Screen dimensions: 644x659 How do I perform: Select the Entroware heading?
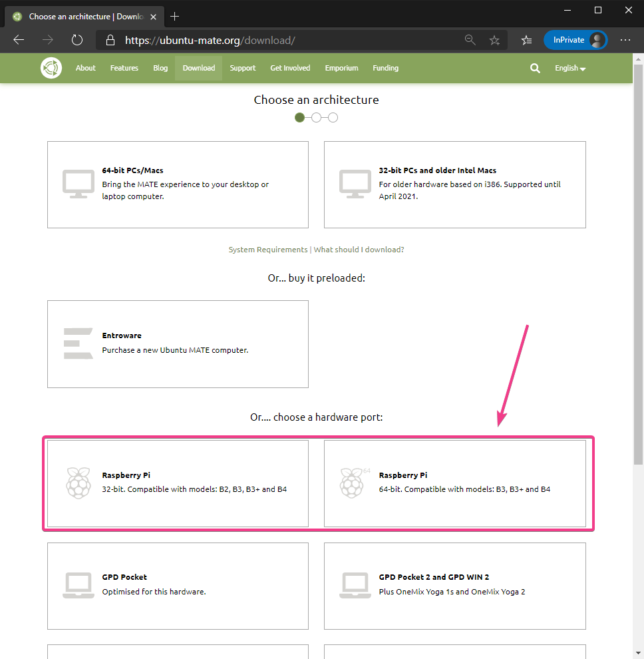pos(122,335)
